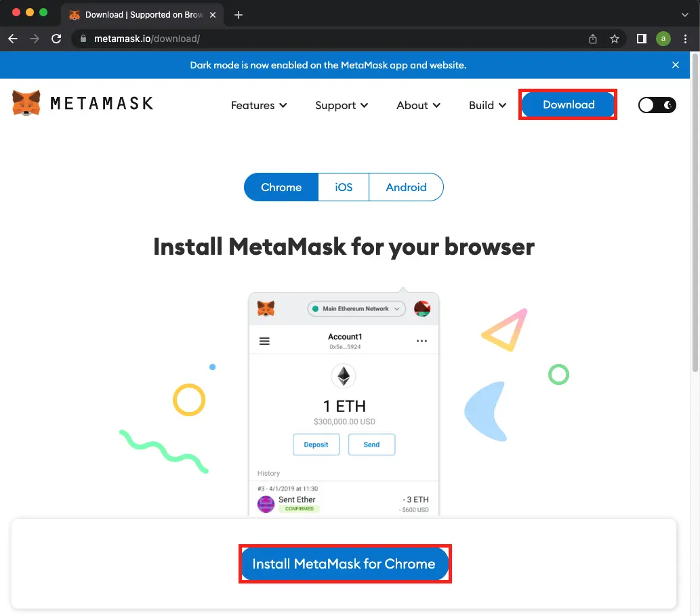Click the browser forward arrow
700x616 pixels.
[x=35, y=39]
